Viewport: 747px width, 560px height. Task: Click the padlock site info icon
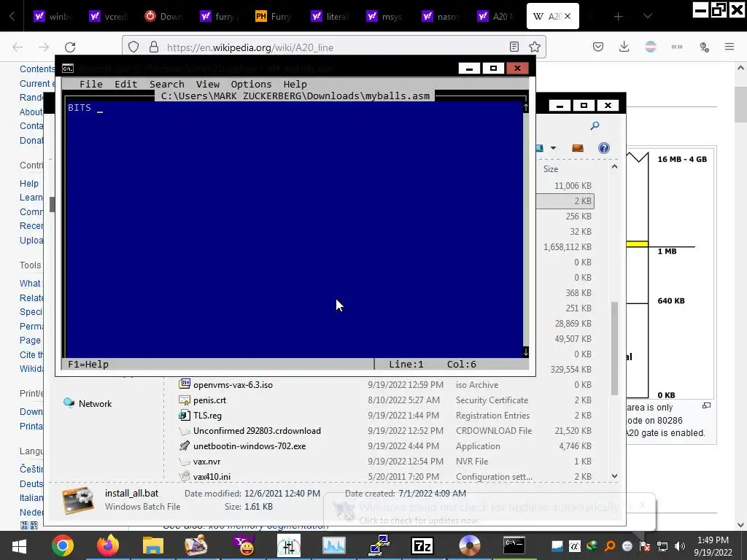[x=153, y=47]
